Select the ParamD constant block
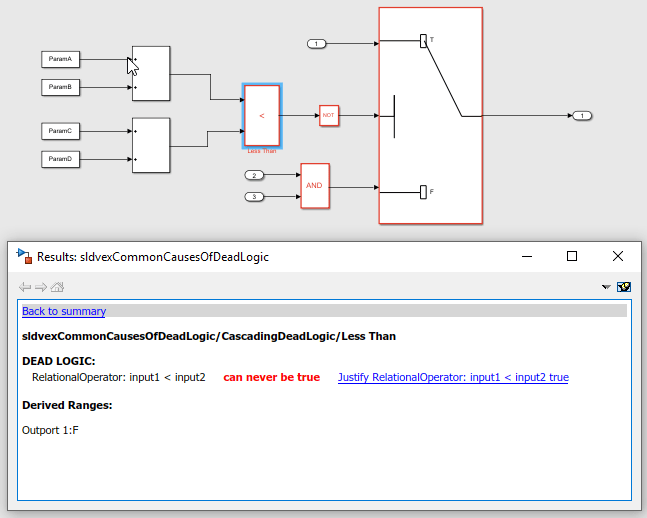 [x=60, y=159]
